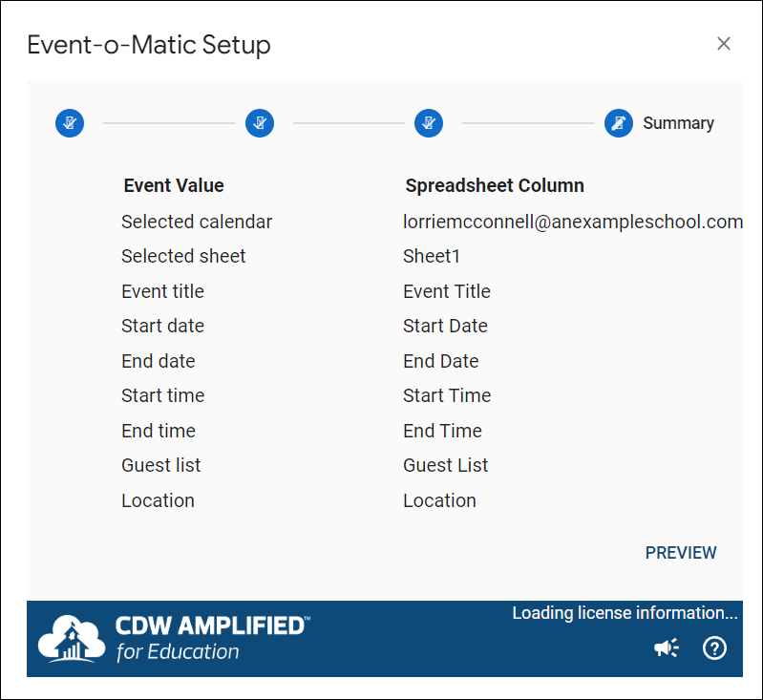Click the Spreadsheet Column header
Viewport: 763px width, 700px height.
(x=495, y=185)
